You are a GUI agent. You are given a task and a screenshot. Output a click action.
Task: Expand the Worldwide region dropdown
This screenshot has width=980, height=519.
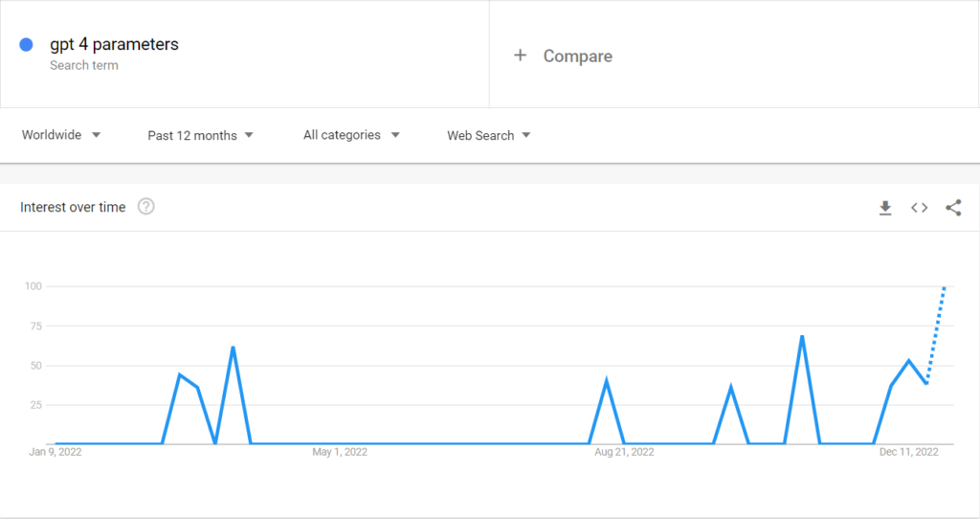pyautogui.click(x=61, y=135)
